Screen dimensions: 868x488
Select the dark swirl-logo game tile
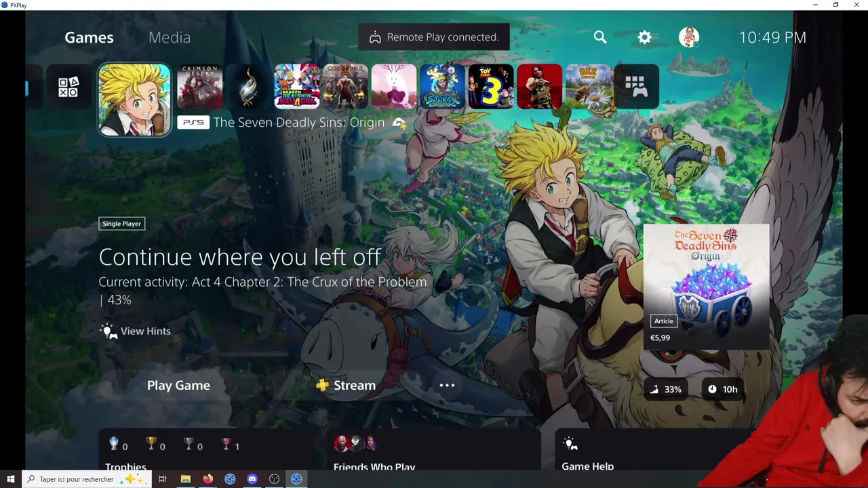coord(248,87)
